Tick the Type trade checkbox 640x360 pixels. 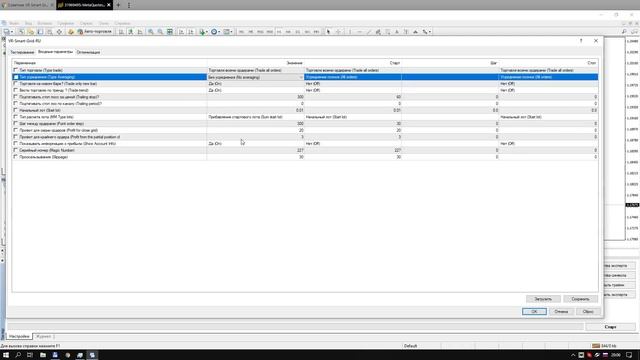point(16,70)
